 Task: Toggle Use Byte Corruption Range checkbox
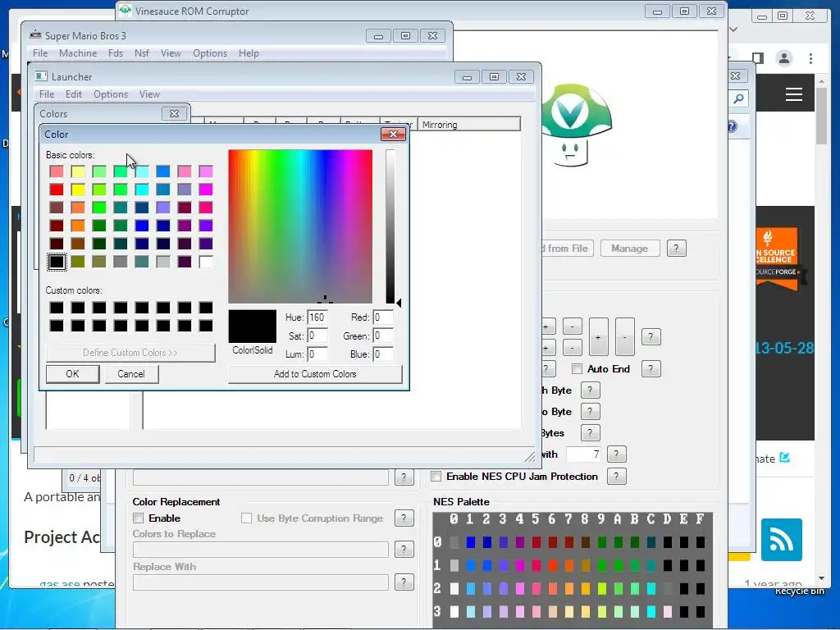click(246, 518)
